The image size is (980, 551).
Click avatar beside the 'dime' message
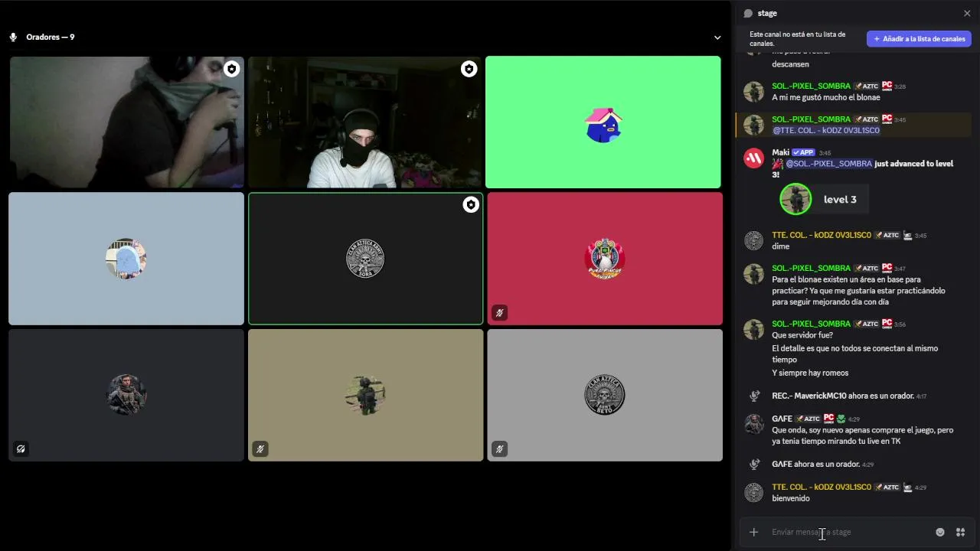(x=754, y=240)
